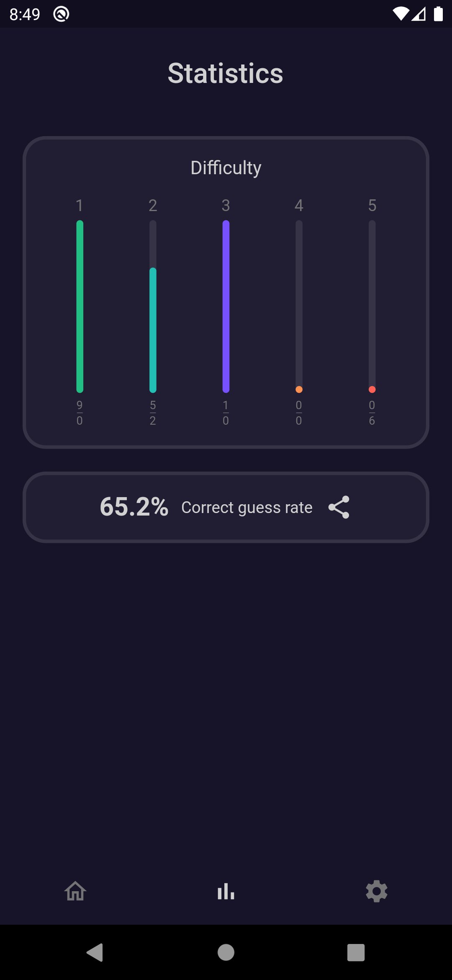
Task: Tap the status bar notification icon
Action: click(61, 14)
